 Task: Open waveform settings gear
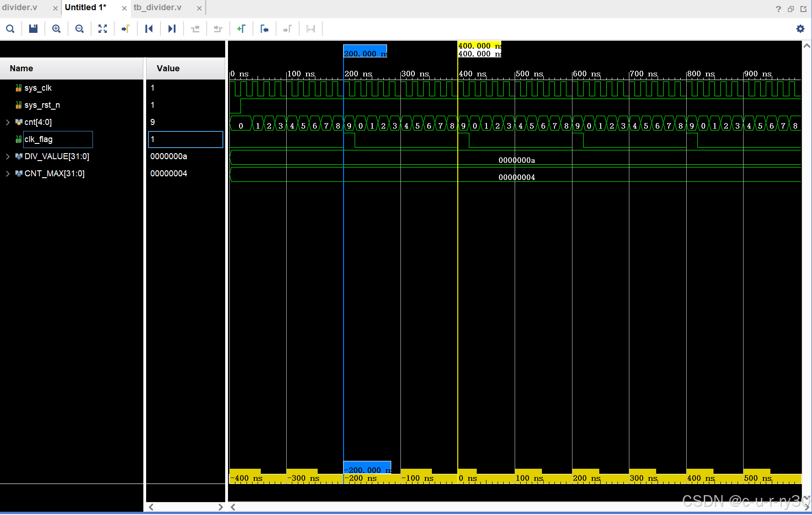pos(800,29)
